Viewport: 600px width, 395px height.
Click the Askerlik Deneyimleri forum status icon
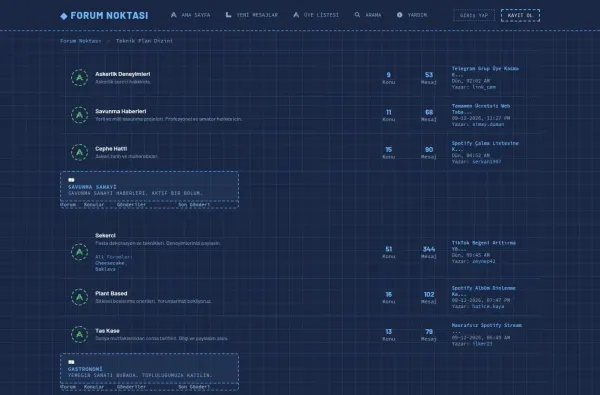click(80, 78)
